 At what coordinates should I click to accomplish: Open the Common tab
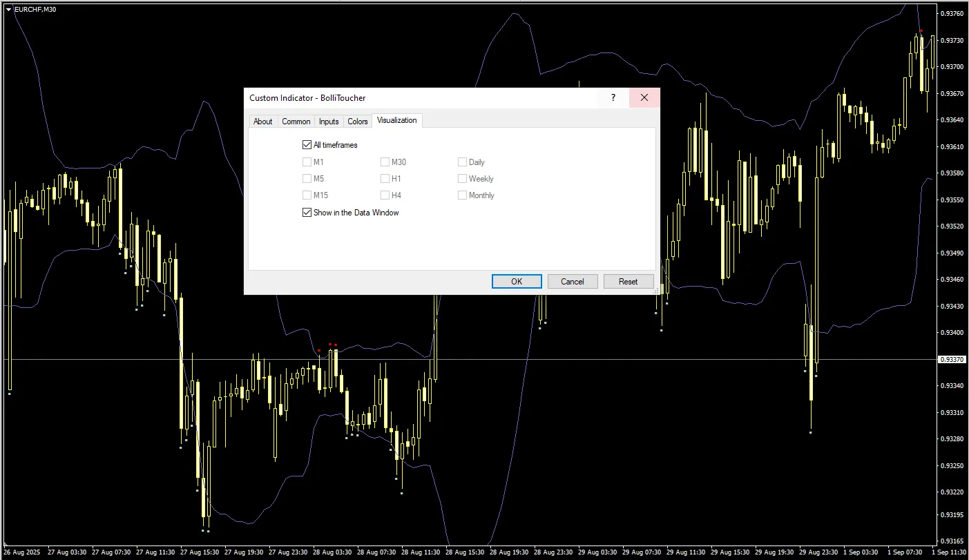(296, 122)
